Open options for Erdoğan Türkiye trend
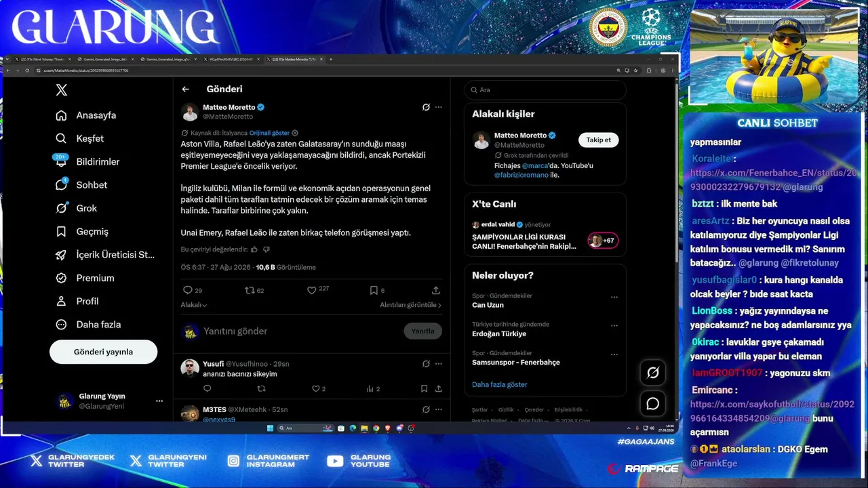 [x=614, y=325]
